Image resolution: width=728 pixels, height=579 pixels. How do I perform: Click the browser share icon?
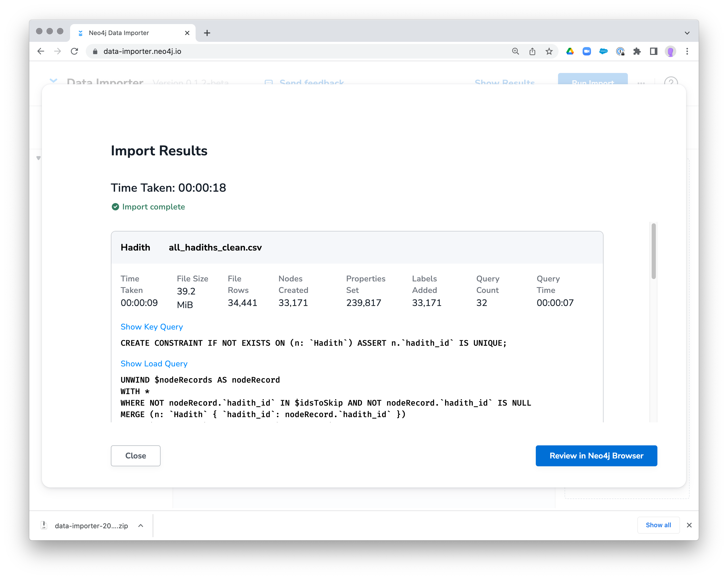(532, 51)
